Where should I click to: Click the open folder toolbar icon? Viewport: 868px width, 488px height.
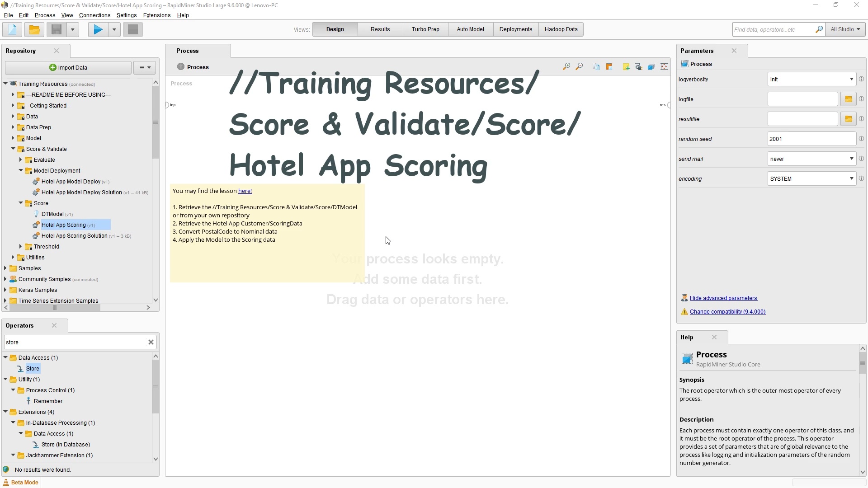coord(34,30)
